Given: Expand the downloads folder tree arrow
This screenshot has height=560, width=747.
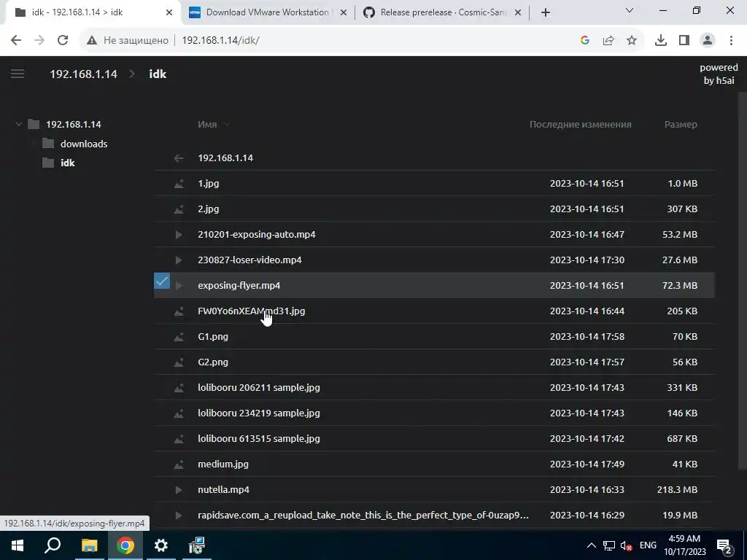Looking at the screenshot, I should (x=34, y=144).
